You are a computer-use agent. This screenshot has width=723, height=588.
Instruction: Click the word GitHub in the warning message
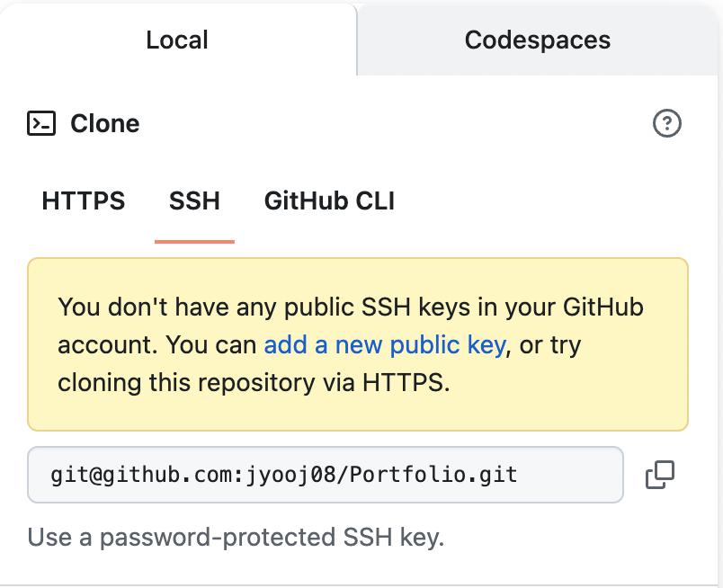603,307
